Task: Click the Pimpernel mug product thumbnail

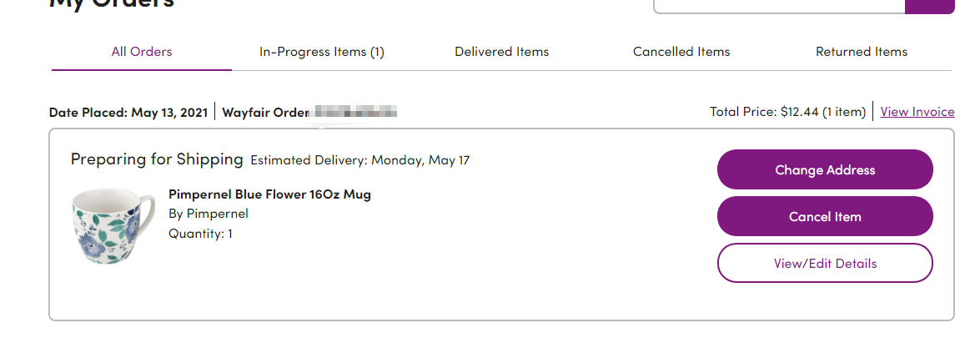Action: click(x=113, y=227)
